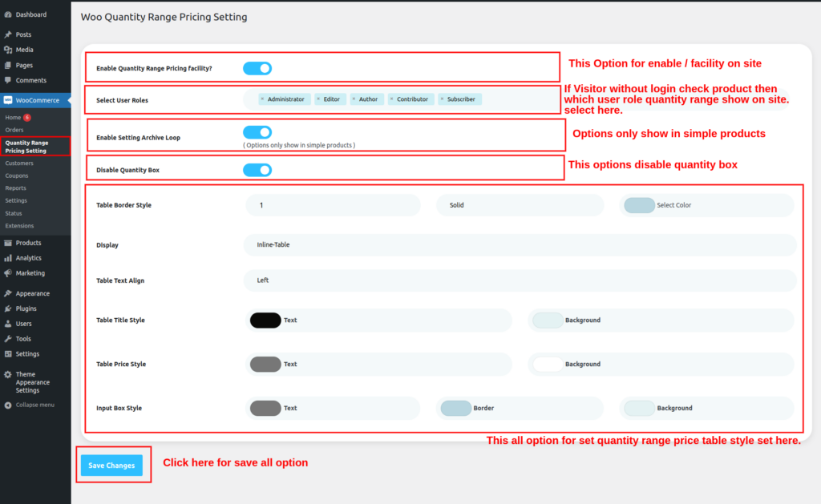Pick Input Box Style Background color swatch
The height and width of the screenshot is (504, 821).
point(639,408)
